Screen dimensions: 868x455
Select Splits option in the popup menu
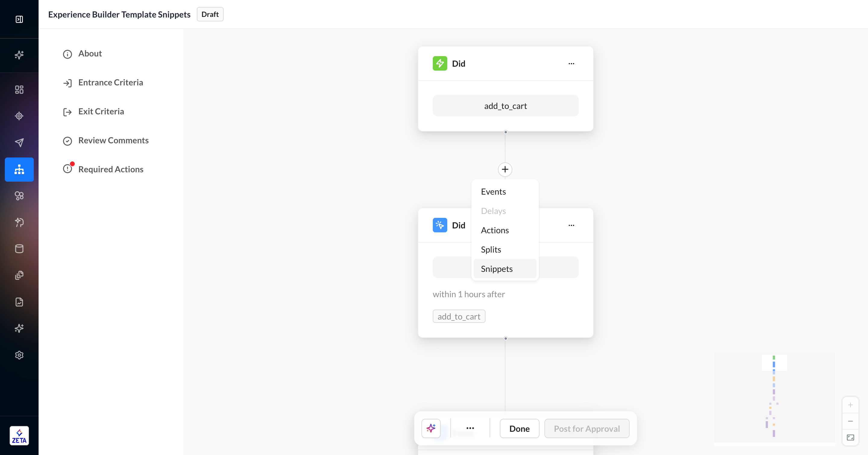tap(491, 250)
